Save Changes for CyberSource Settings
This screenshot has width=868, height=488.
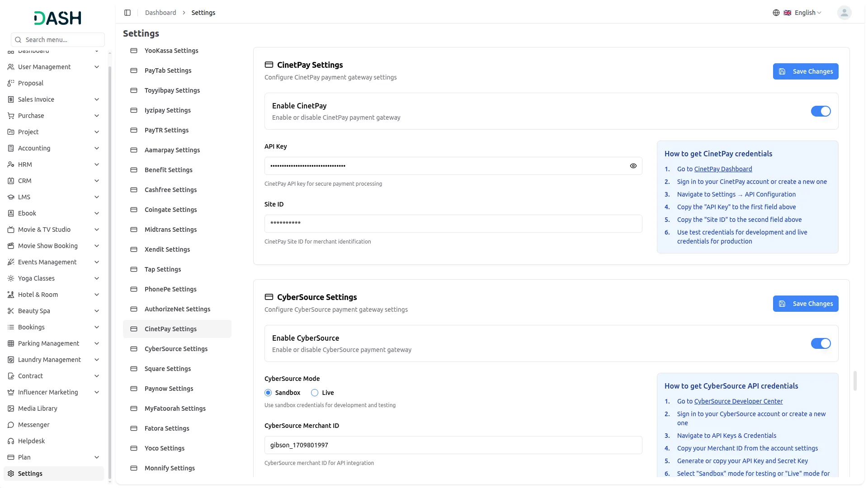click(806, 304)
